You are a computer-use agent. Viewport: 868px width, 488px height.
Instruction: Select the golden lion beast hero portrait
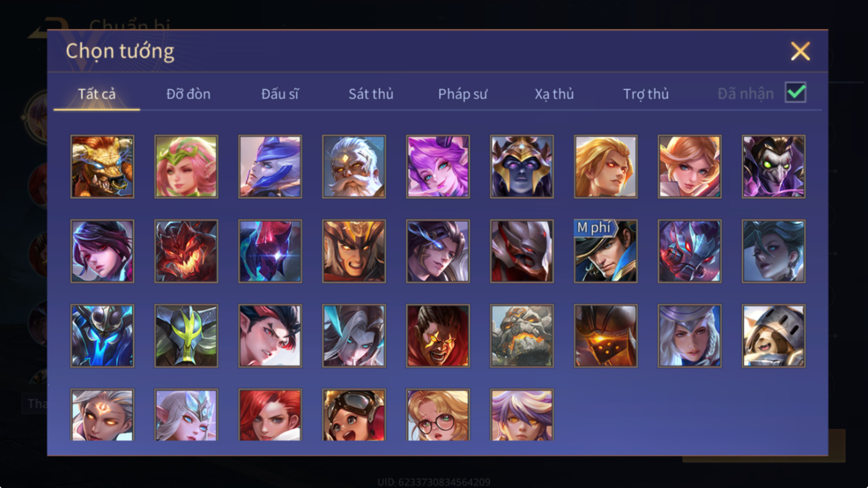pyautogui.click(x=102, y=167)
